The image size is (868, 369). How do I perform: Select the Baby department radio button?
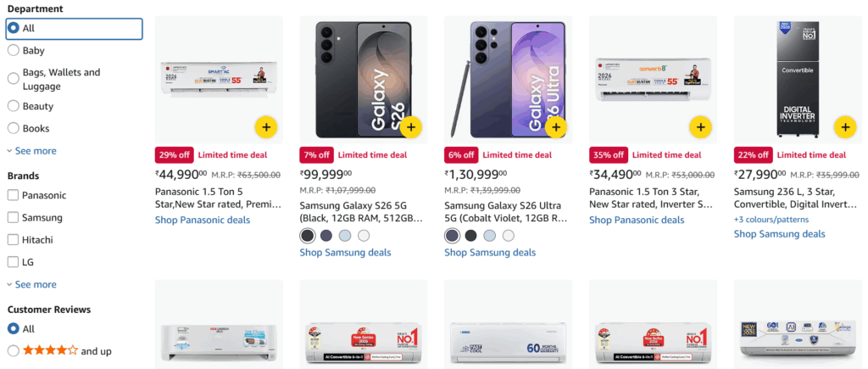pyautogui.click(x=14, y=51)
